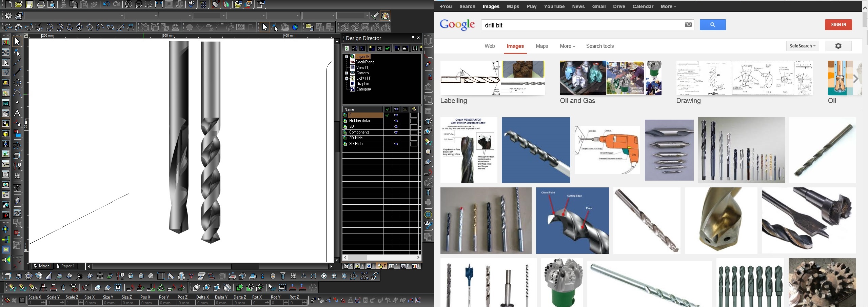Image resolution: width=868 pixels, height=307 pixels.
Task: Click the green checkmark in Design Director toolbar
Action: (388, 48)
